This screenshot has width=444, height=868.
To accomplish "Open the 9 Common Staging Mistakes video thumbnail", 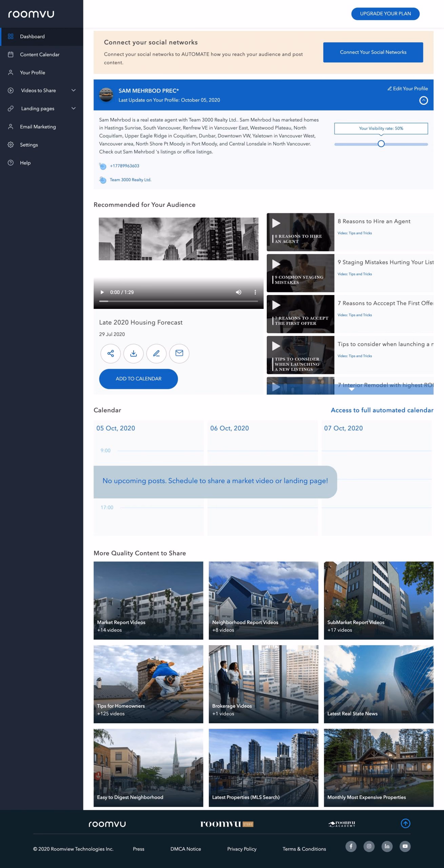I will [x=300, y=273].
